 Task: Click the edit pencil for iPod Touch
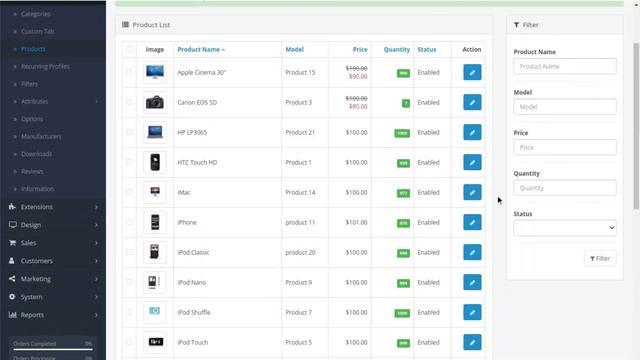[x=472, y=342]
